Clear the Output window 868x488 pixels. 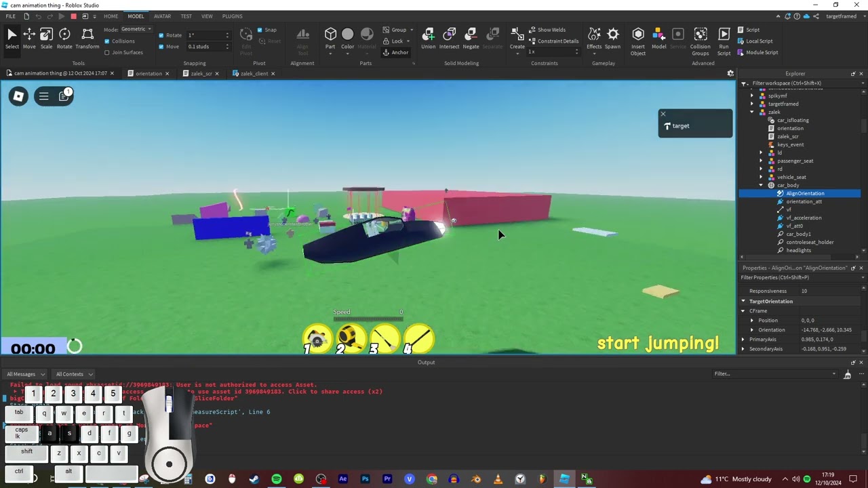[x=847, y=374]
